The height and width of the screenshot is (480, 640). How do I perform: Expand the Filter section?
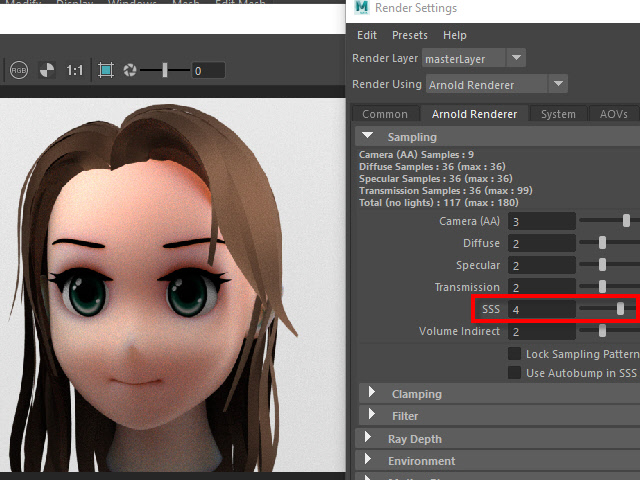click(373, 415)
